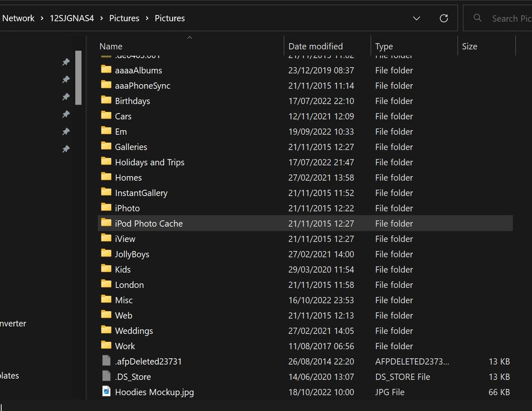Screen dimensions: 532x411
Task: Expand the chevron after Network breadcrumb
Action: click(x=42, y=18)
